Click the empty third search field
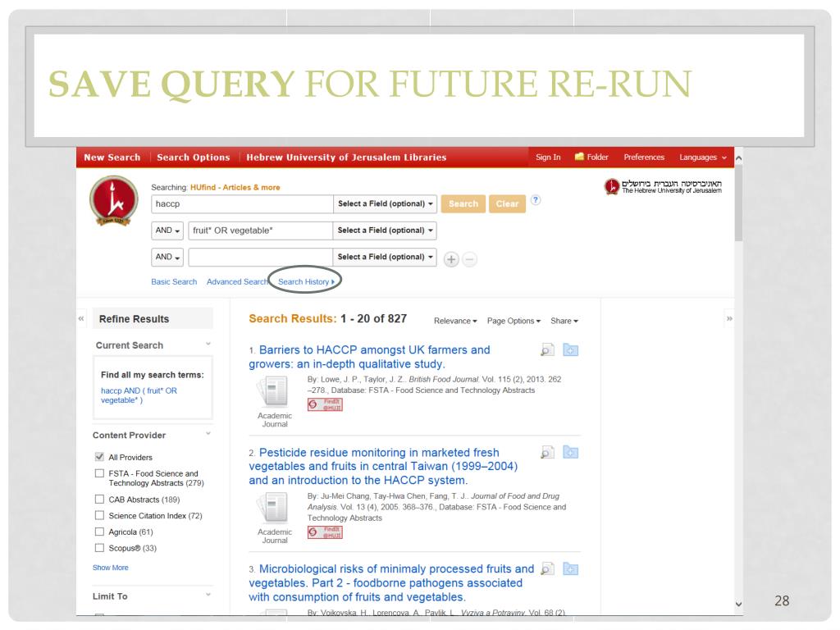Screen dimensions: 840x630 click(260, 257)
